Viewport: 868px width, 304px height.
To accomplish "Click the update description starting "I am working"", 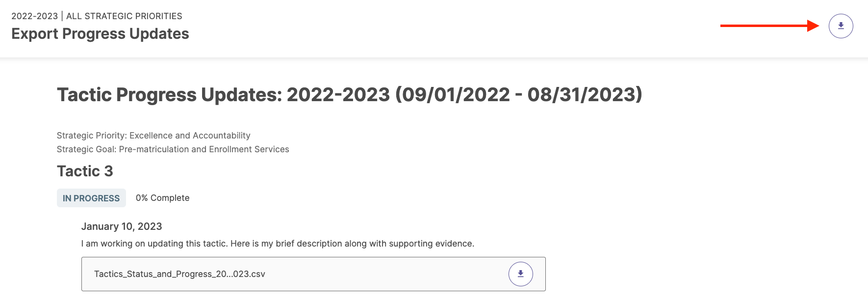I will click(278, 244).
